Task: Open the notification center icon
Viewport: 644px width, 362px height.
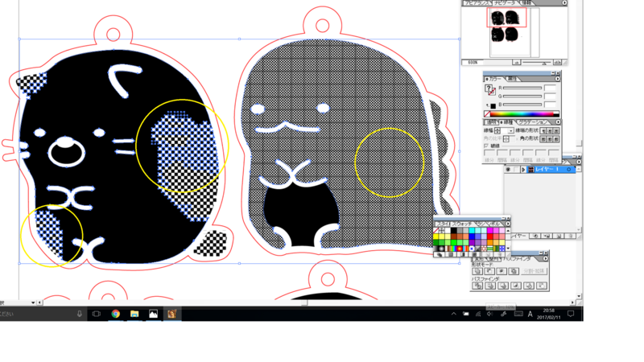Action: point(571,314)
